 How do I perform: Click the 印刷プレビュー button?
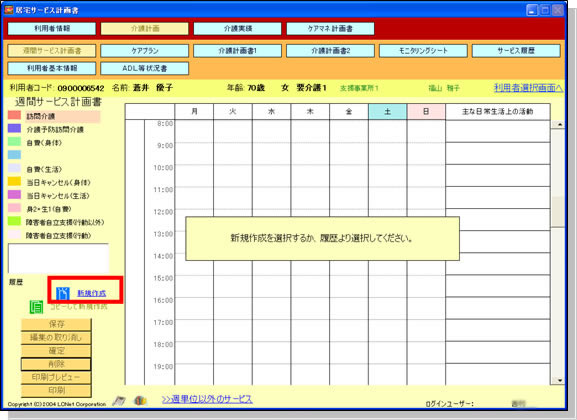[x=56, y=377]
